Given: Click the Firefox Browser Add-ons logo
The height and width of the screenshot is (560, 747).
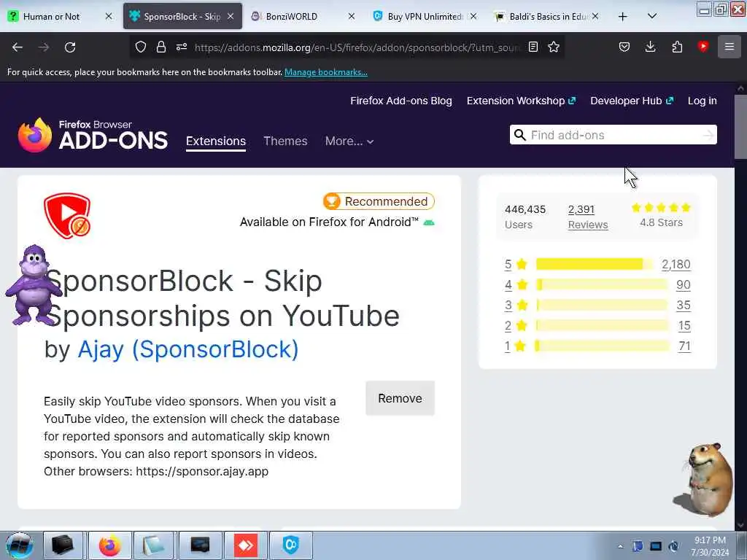Looking at the screenshot, I should coord(93,135).
